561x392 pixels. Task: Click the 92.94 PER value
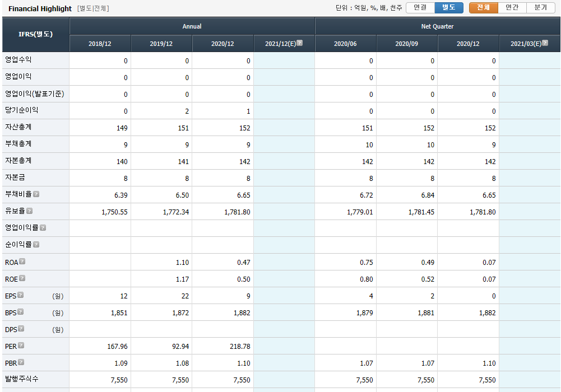[180, 346]
